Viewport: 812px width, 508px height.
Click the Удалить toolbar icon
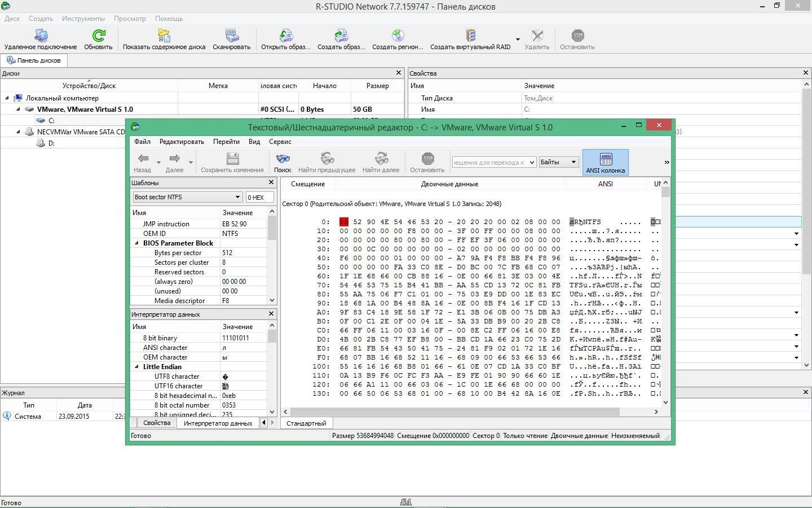point(537,36)
